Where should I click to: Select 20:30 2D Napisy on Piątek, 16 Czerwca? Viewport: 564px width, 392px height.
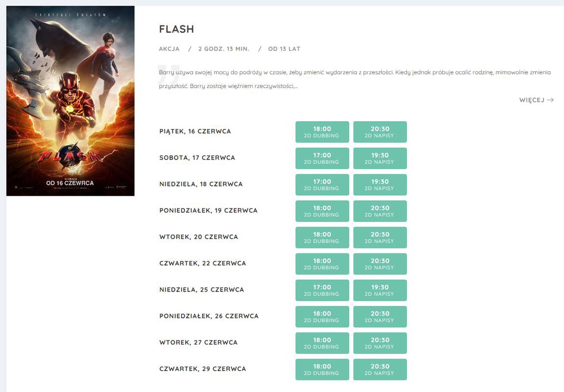pyautogui.click(x=380, y=132)
